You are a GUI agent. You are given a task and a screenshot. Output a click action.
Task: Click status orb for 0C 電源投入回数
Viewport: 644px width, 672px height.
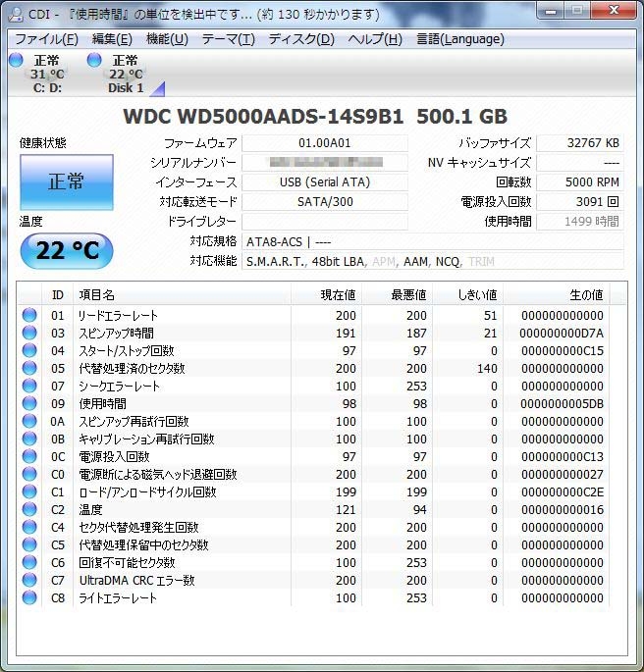[x=29, y=456]
